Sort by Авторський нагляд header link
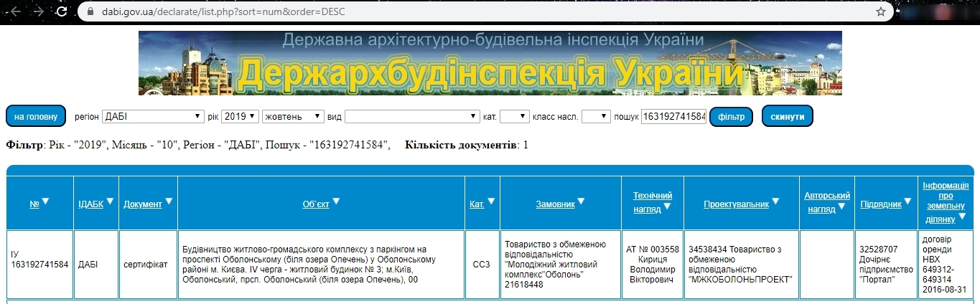This screenshot has height=304, width=980. 827,202
